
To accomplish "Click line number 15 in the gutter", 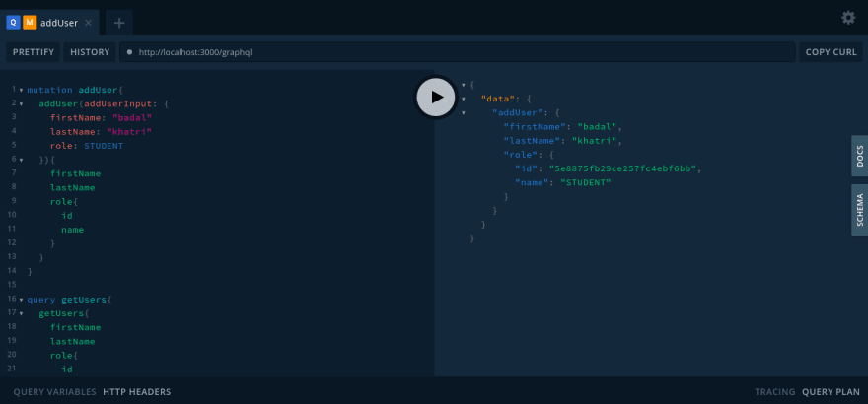I will 11,284.
